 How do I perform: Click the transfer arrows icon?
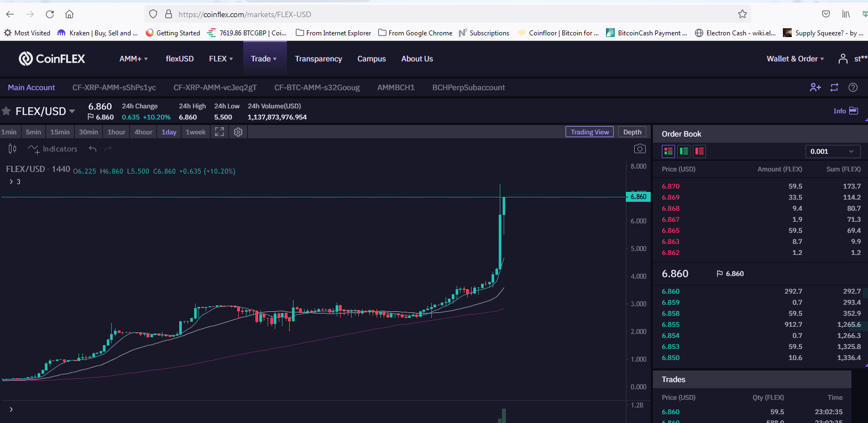click(x=834, y=87)
